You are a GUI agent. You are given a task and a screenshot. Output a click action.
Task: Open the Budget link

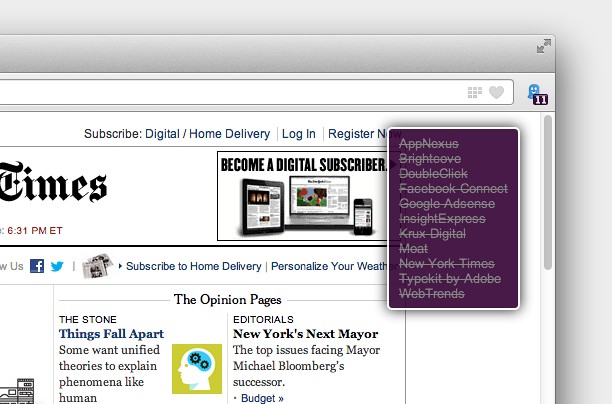click(262, 398)
